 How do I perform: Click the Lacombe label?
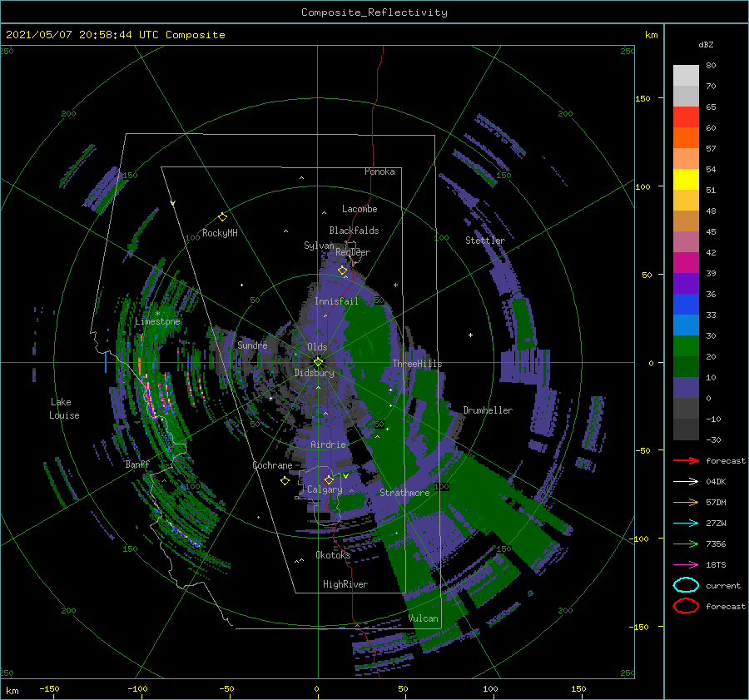click(360, 209)
